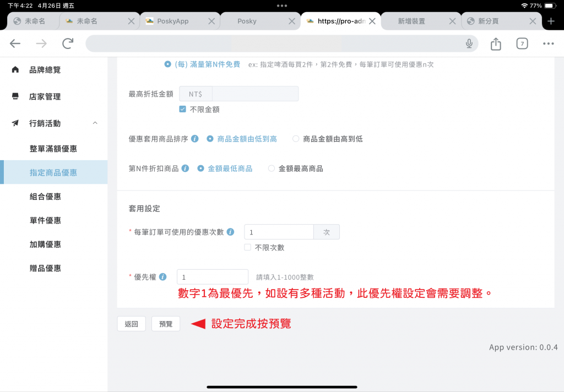Click the 返回 button

(131, 324)
